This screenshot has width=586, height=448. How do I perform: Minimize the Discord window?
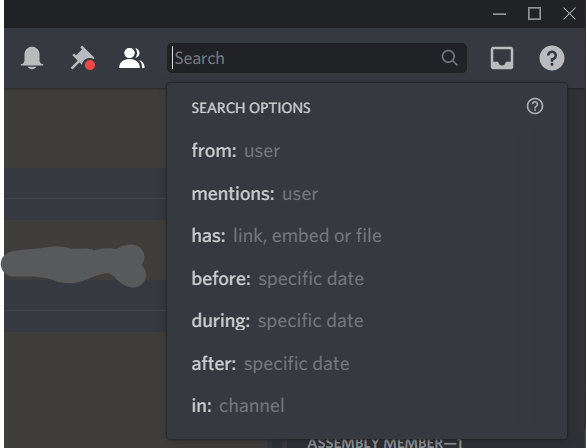coord(499,14)
